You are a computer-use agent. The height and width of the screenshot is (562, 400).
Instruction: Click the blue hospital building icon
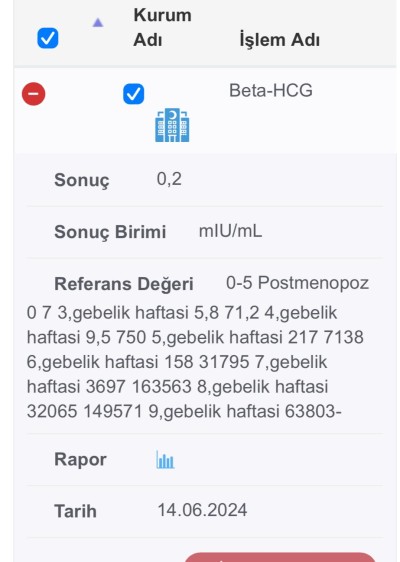coord(172,125)
